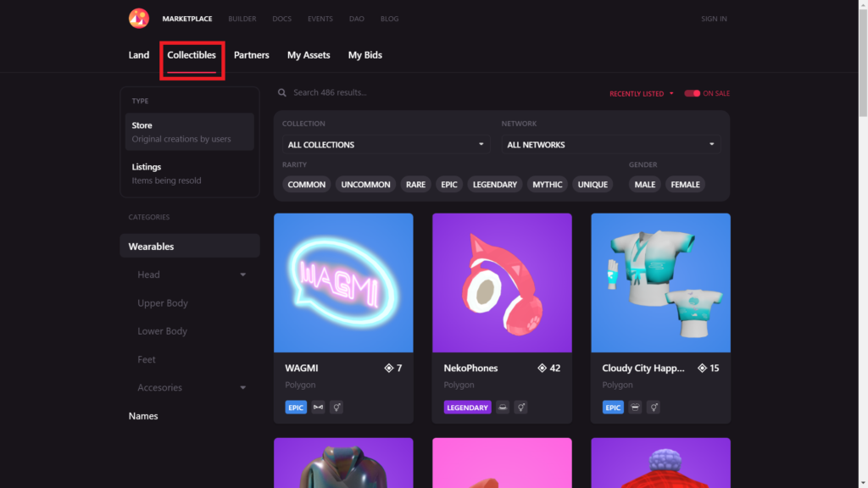The width and height of the screenshot is (868, 488).
Task: Toggle the Uncommon rarity filter
Action: [365, 184]
